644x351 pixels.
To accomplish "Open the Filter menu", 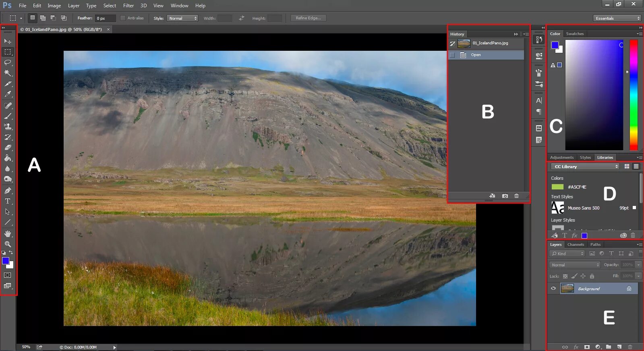I will click(x=128, y=6).
